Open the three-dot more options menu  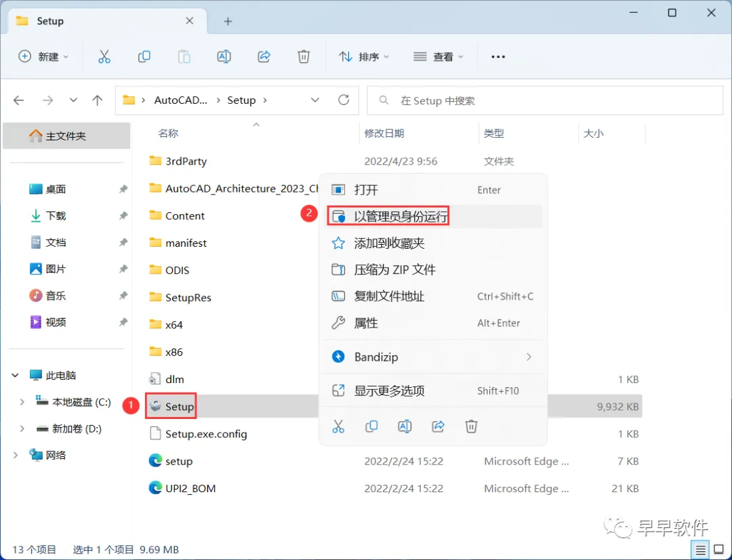click(x=498, y=57)
